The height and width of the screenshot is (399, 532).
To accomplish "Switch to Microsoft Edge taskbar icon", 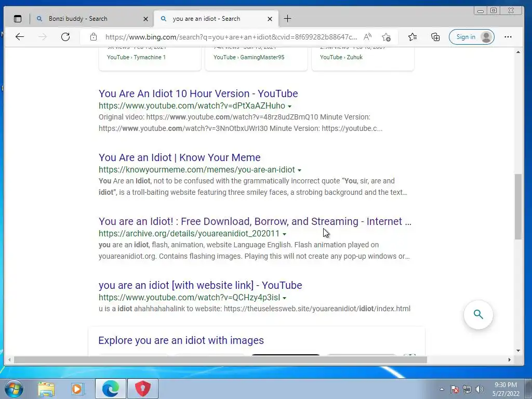I will [x=111, y=389].
